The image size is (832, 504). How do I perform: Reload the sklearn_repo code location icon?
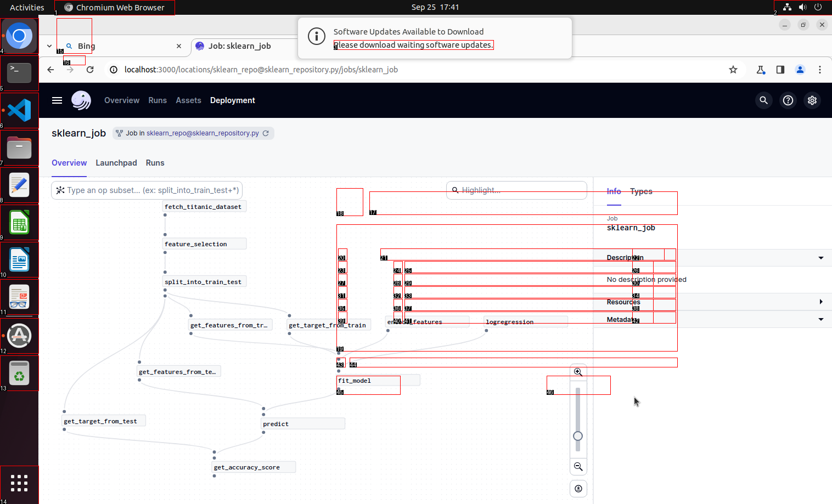(266, 133)
